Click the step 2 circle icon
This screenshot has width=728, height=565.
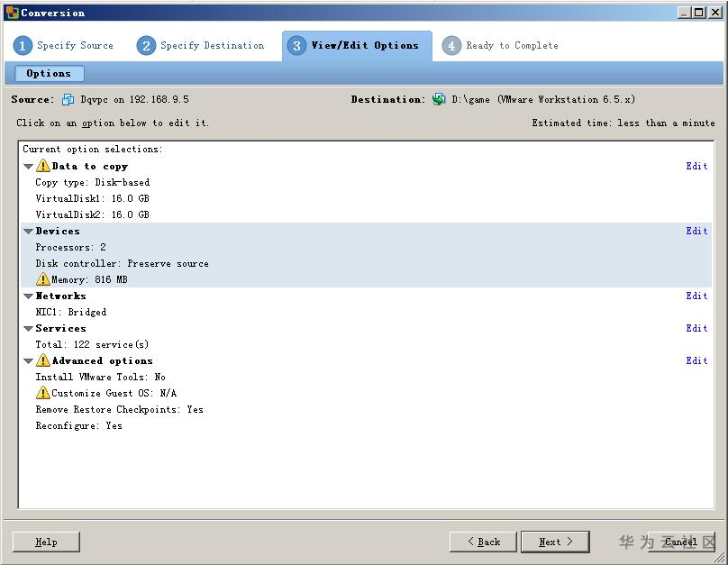(146, 45)
